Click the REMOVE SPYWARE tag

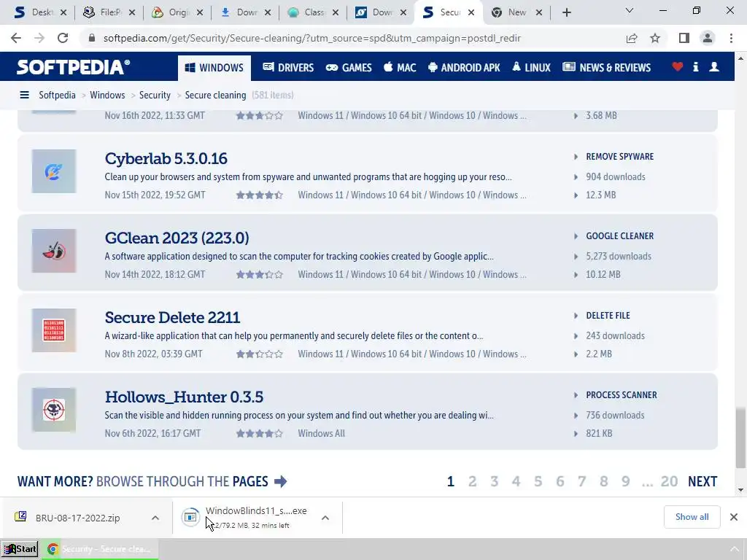(x=619, y=157)
